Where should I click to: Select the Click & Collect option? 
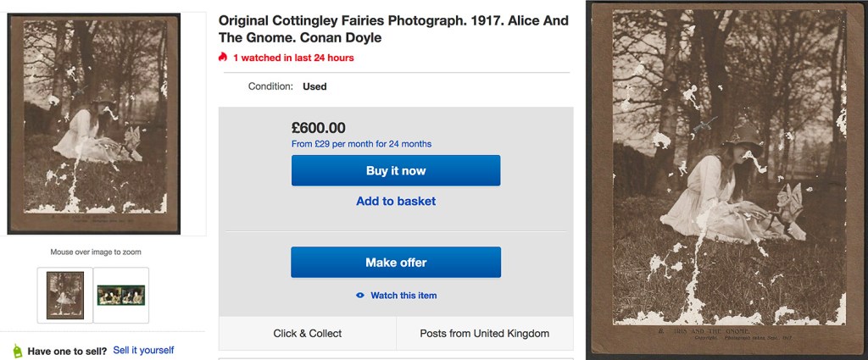[x=307, y=333]
